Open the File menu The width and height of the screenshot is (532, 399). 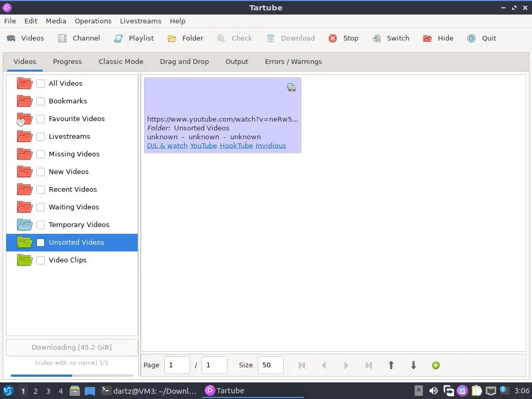(10, 21)
